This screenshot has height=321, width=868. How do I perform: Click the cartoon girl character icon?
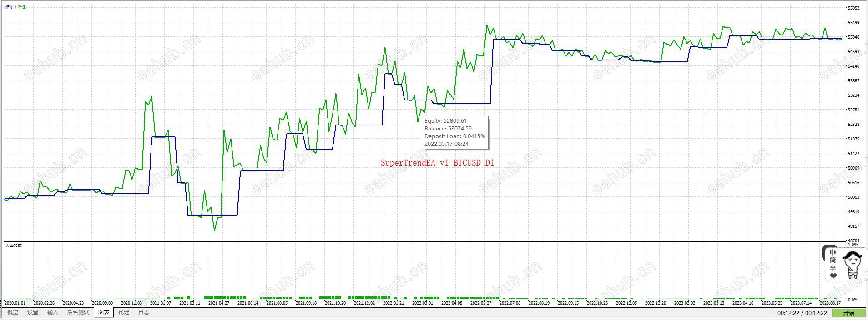click(851, 265)
